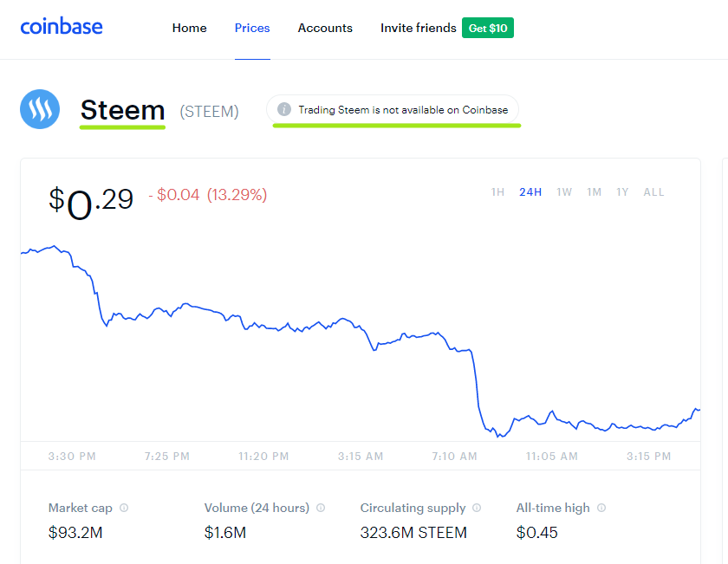This screenshot has width=728, height=564.
Task: Click the info icon in trading notice
Action: point(284,109)
